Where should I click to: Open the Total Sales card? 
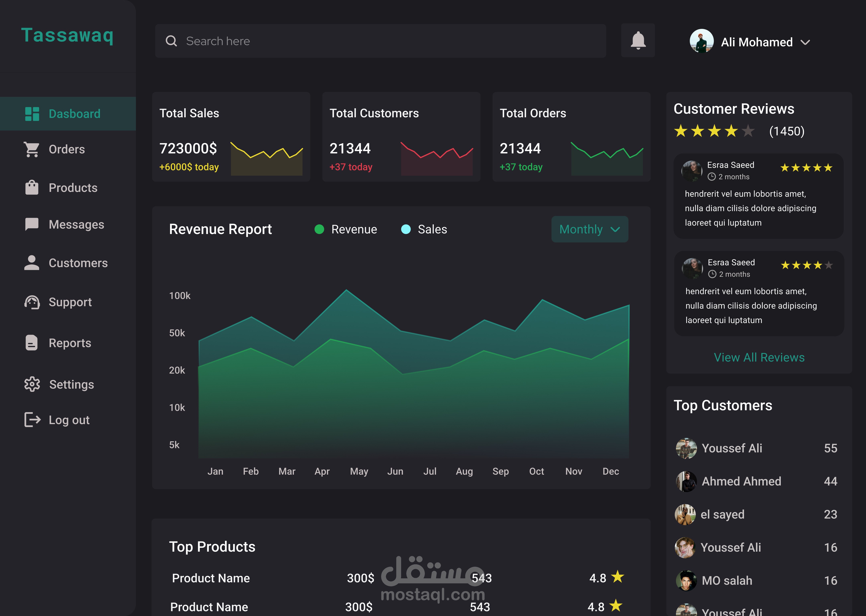tap(231, 137)
